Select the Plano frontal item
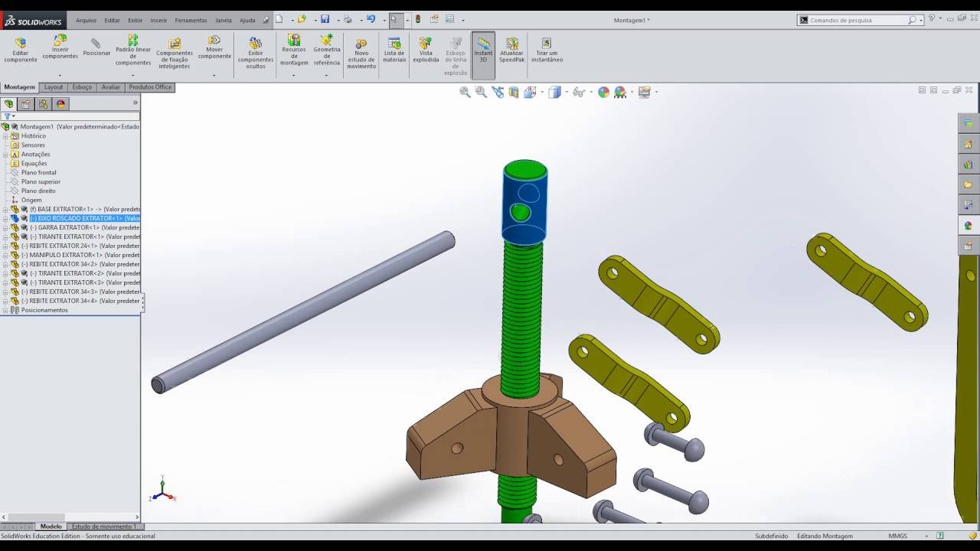The image size is (980, 551). click(x=38, y=172)
